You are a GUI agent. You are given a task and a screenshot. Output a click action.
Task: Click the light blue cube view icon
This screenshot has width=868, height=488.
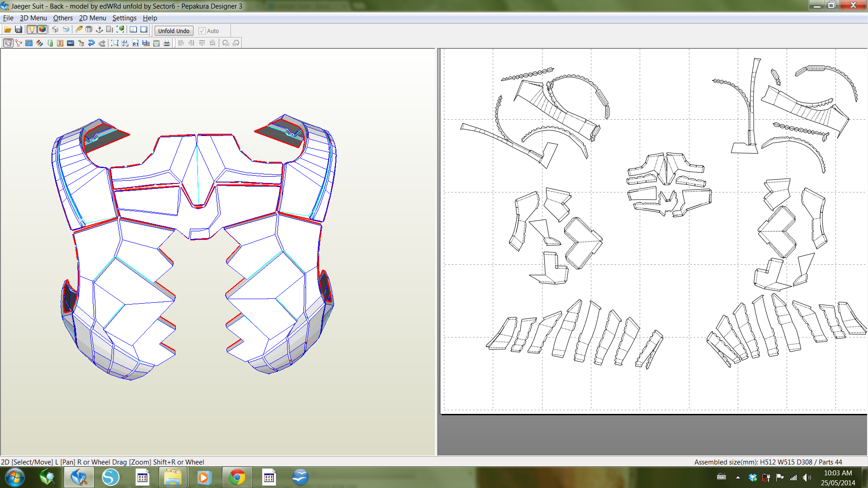66,30
